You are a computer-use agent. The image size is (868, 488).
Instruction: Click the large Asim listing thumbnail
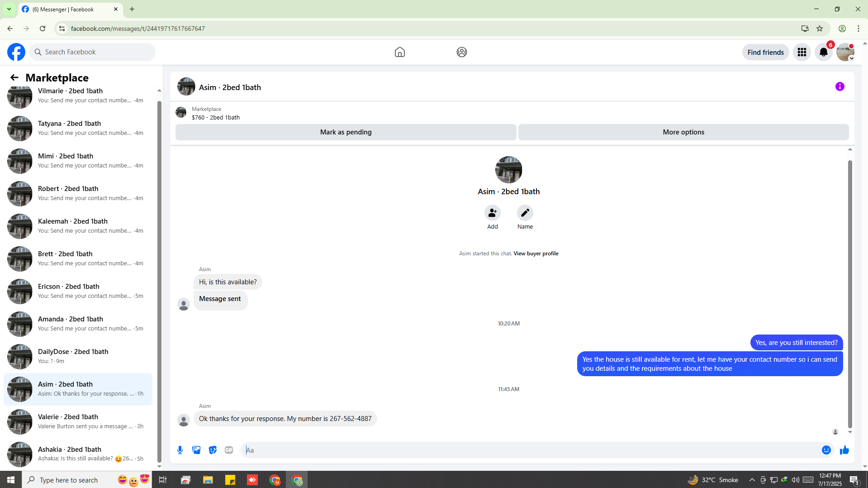(509, 170)
